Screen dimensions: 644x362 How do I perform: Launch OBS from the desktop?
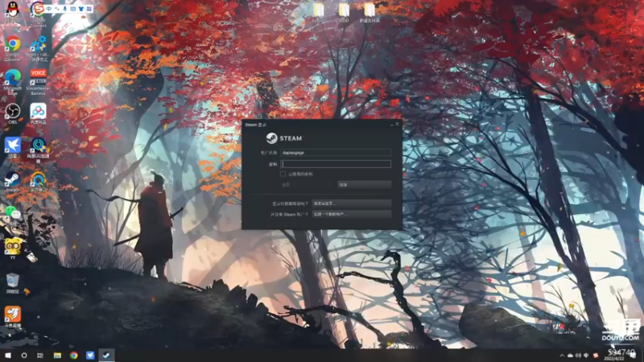pyautogui.click(x=13, y=112)
